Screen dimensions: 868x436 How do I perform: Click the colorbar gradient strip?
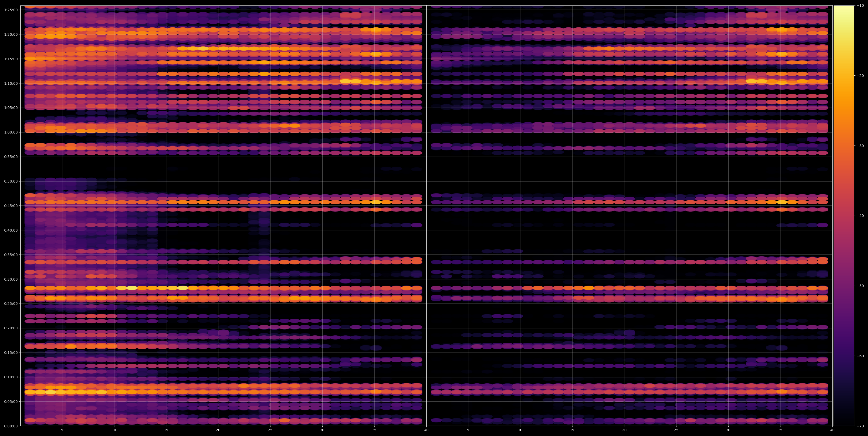point(844,216)
